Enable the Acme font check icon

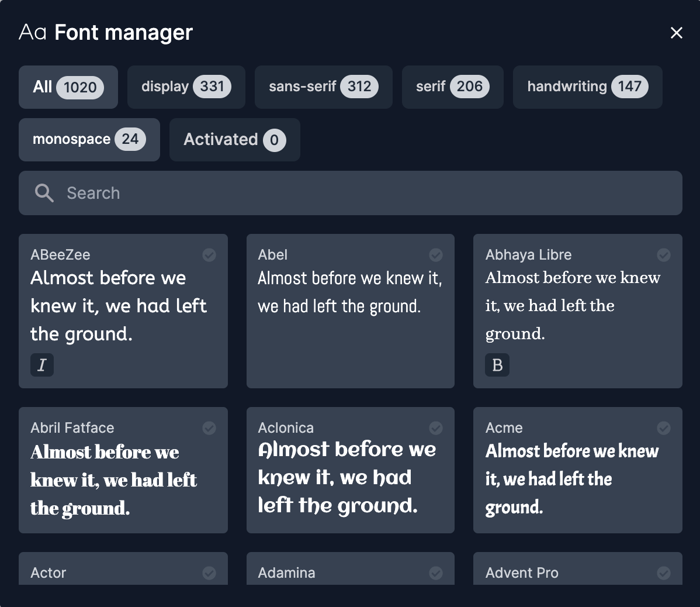pos(664,428)
